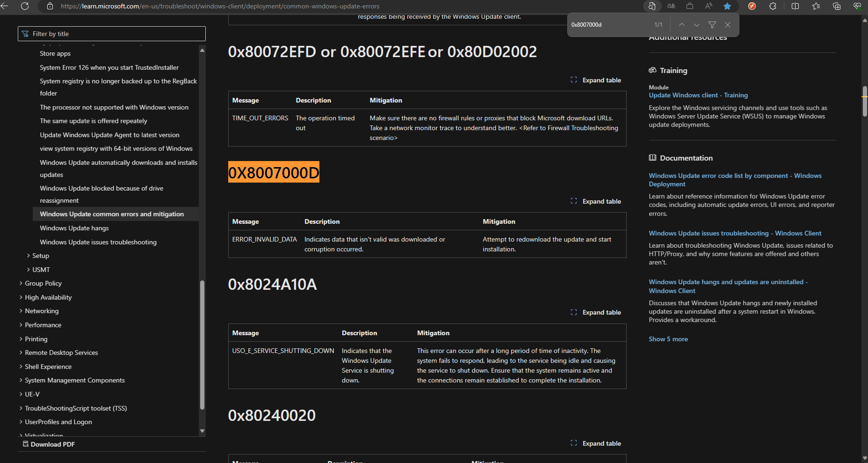Viewport: 868px width, 463px height.
Task: Expand the Group Policy section
Action: click(41, 283)
